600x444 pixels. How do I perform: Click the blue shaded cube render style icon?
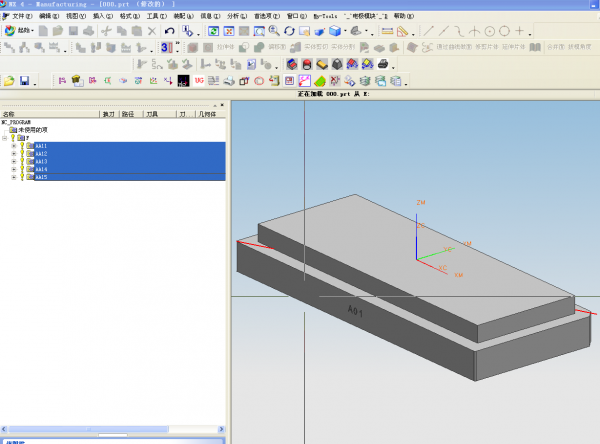[335, 31]
